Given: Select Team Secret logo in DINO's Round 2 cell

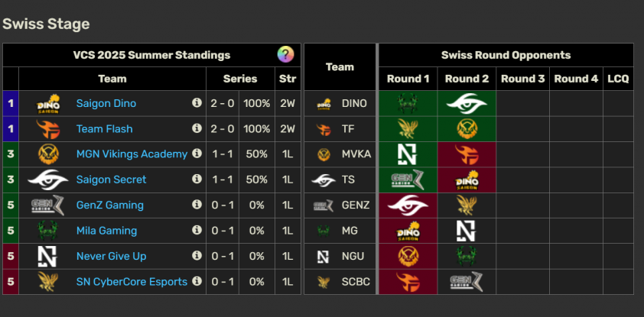Looking at the screenshot, I should [x=467, y=103].
